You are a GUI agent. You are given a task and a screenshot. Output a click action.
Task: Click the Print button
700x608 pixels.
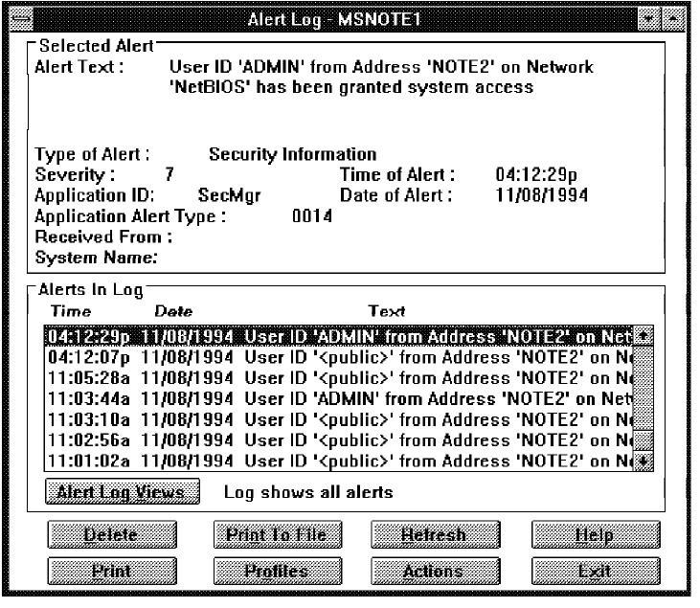(x=112, y=571)
